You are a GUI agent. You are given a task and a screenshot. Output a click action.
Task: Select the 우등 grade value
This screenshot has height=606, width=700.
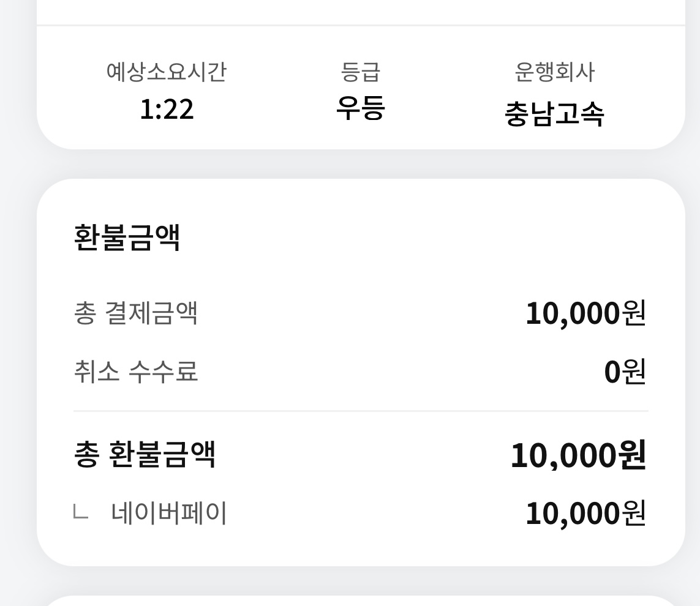pos(360,109)
